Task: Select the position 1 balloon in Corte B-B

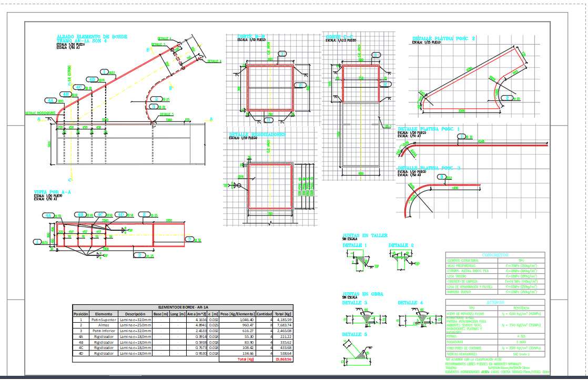Action: point(282,54)
